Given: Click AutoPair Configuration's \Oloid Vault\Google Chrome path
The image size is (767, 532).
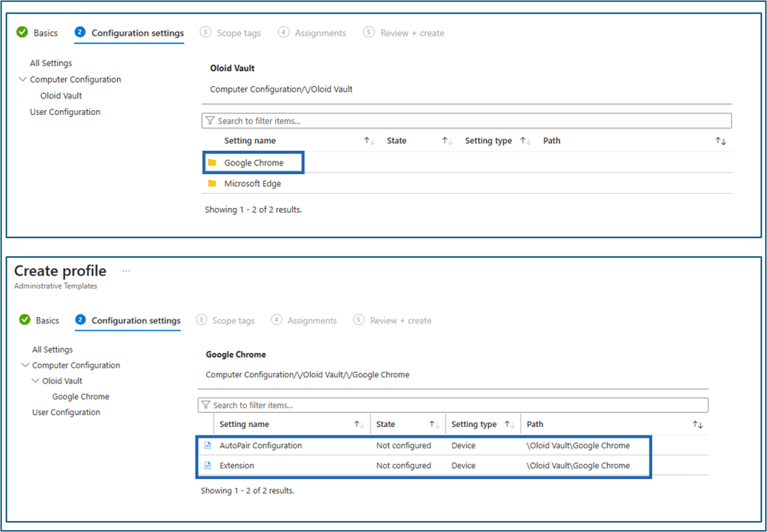Looking at the screenshot, I should pyautogui.click(x=578, y=445).
